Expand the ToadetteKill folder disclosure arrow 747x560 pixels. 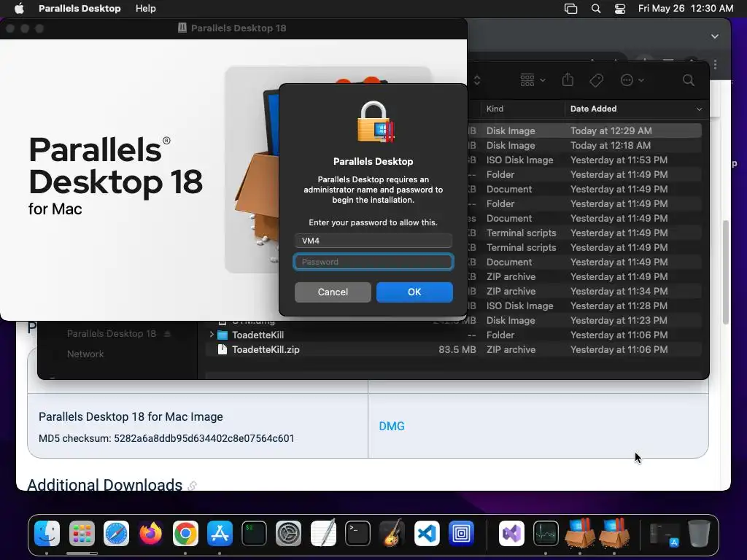[x=212, y=335]
